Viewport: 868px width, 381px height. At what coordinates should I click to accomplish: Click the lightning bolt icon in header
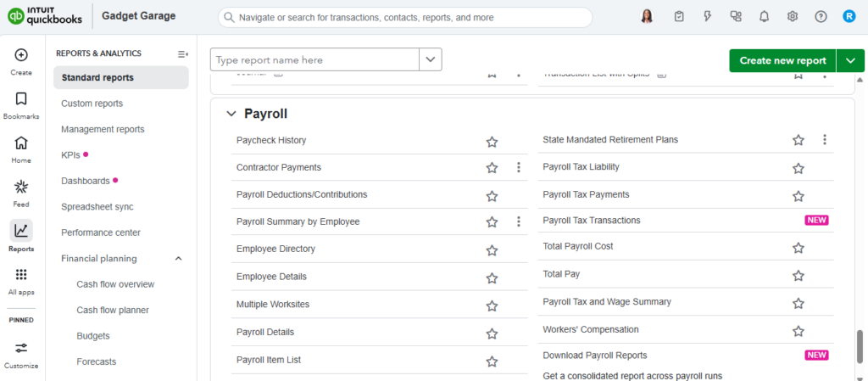(707, 17)
